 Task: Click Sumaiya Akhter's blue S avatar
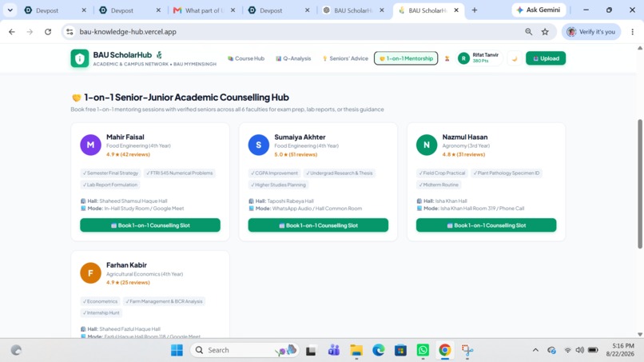pos(258,145)
